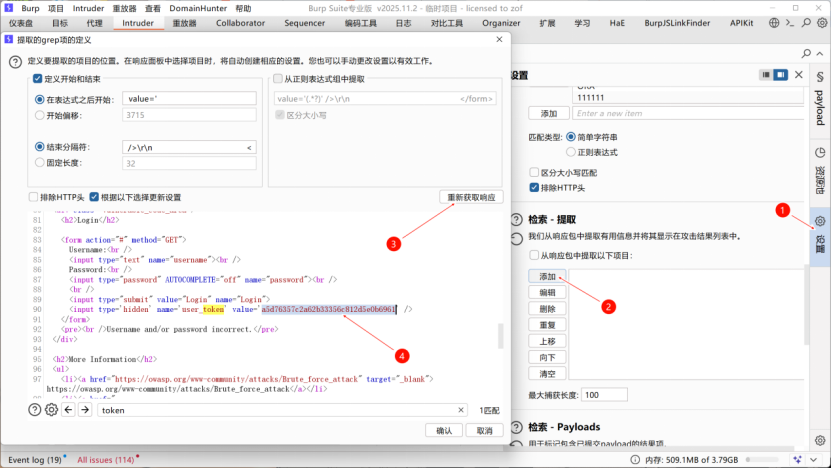This screenshot has width=831, height=468.
Task: Click help icon in grep definition dialog
Action: [15, 62]
